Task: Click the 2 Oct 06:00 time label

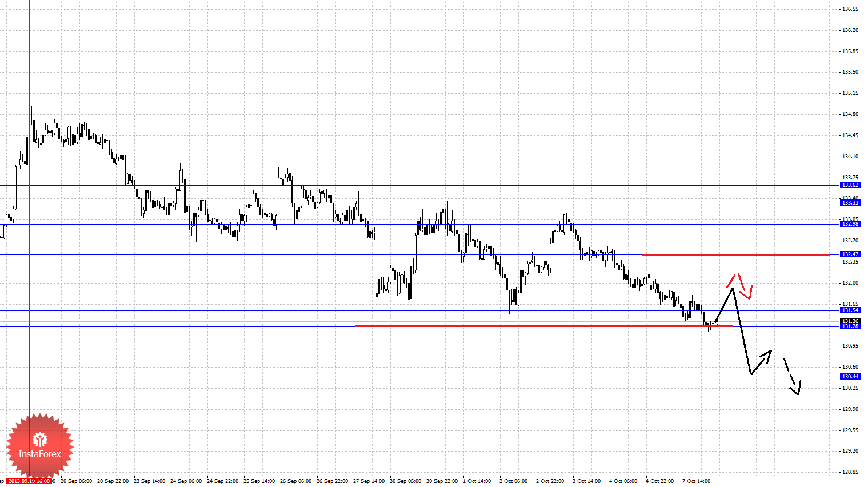Action: (514, 481)
